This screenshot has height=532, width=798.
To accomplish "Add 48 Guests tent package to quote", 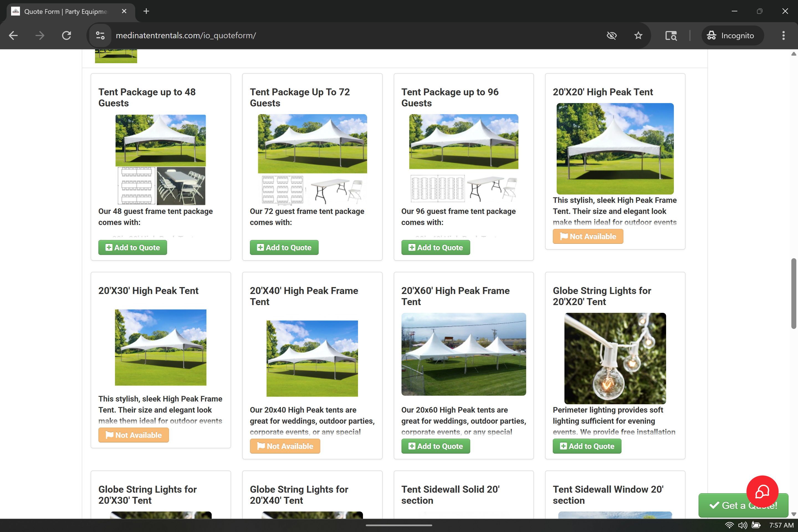I will (x=133, y=247).
